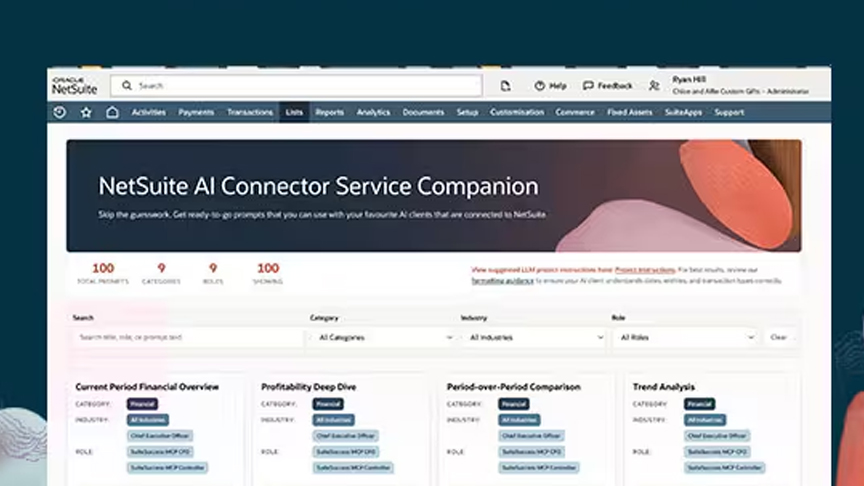Expand the All Roles dropdown
The width and height of the screenshot is (864, 486).
(685, 337)
